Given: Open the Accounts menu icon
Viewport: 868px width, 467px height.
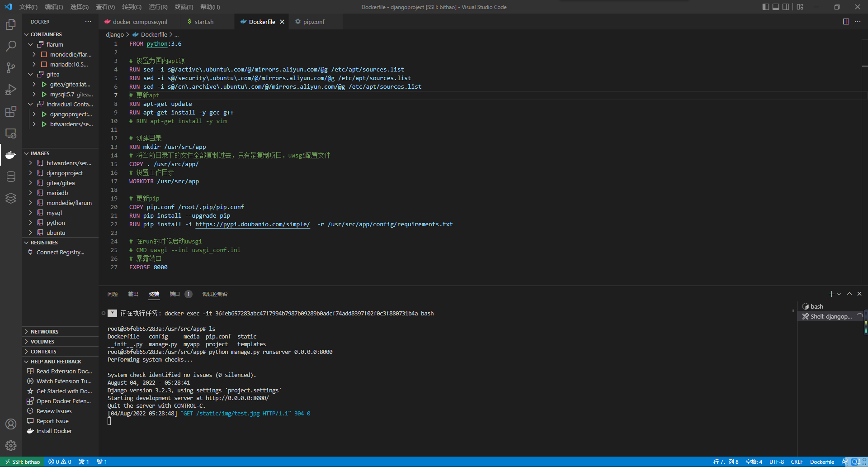Looking at the screenshot, I should pos(11,424).
